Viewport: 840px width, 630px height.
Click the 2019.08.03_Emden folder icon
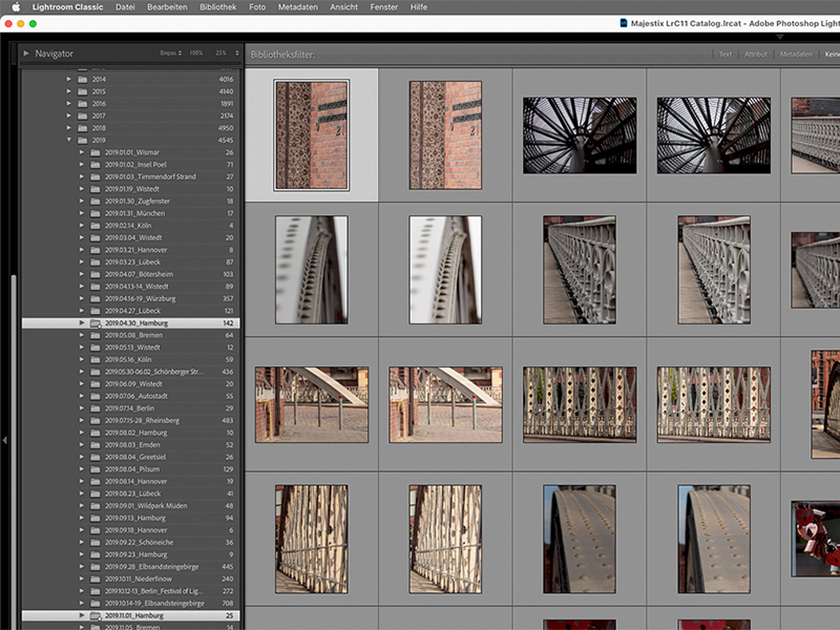coord(95,445)
